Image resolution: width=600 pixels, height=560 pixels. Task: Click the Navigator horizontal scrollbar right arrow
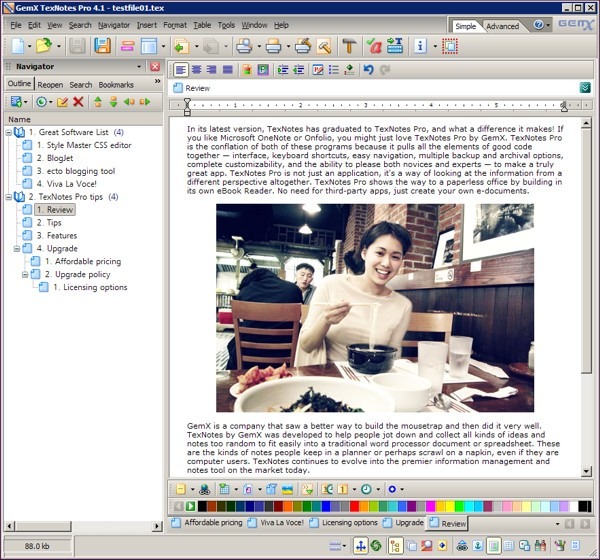157,526
